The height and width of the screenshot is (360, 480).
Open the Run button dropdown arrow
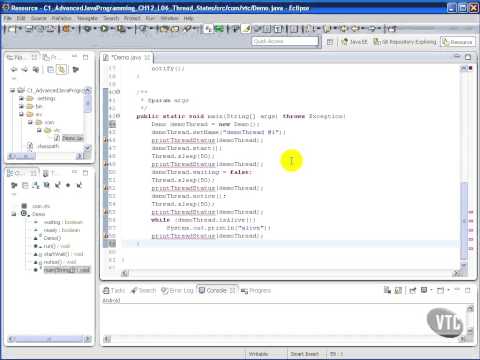111,29
